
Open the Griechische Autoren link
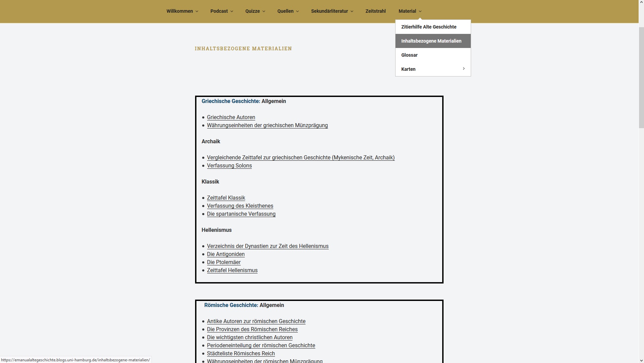pos(231,117)
